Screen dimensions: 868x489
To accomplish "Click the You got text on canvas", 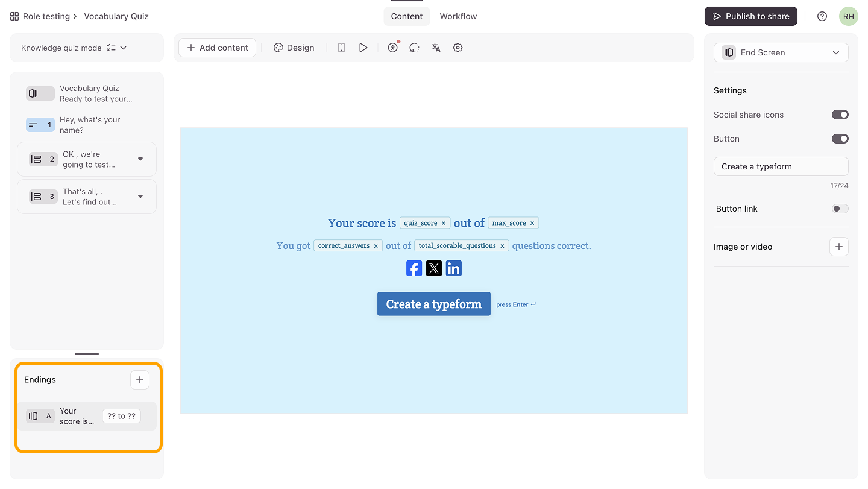I will 294,246.
